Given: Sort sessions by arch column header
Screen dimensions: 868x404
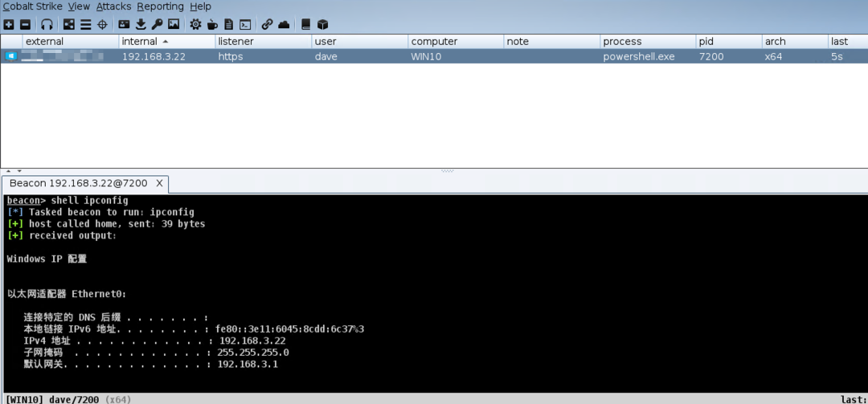Looking at the screenshot, I should (x=795, y=42).
